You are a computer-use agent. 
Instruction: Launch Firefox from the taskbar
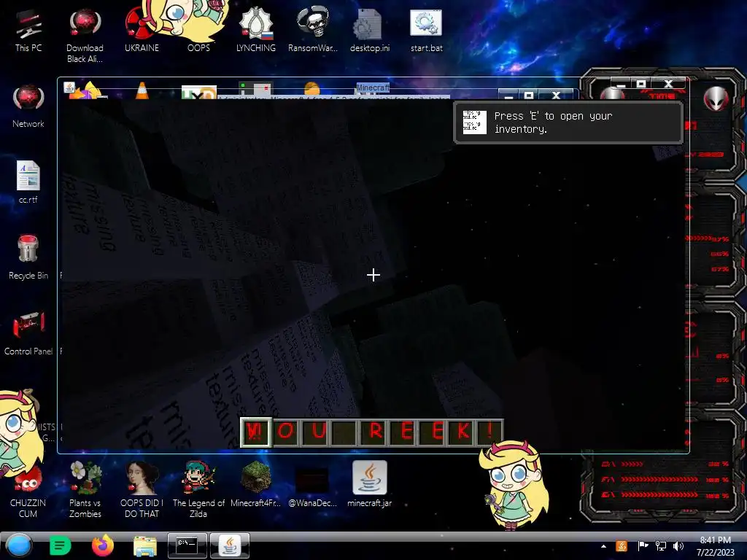click(102, 545)
